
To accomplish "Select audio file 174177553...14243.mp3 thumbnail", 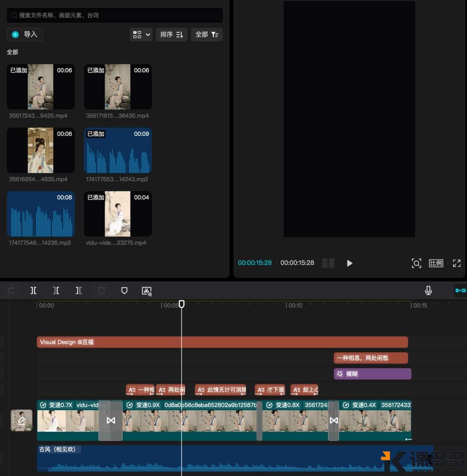I will 118,150.
